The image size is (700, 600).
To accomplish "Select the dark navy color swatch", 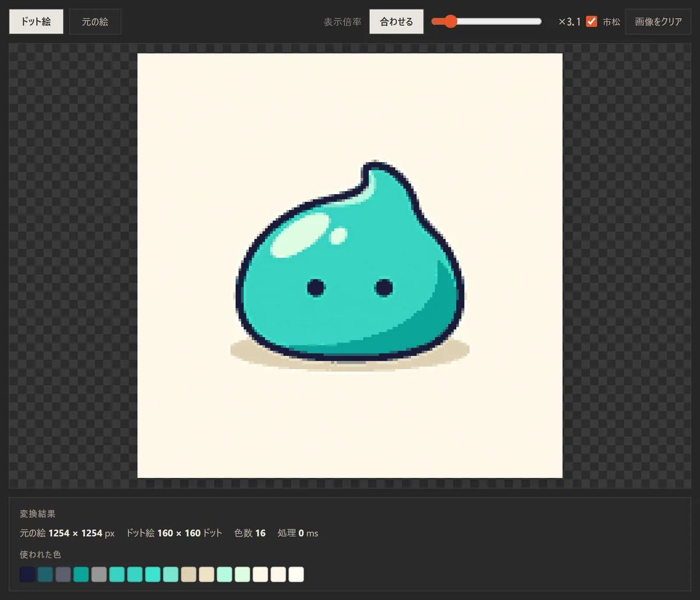I will click(x=27, y=574).
